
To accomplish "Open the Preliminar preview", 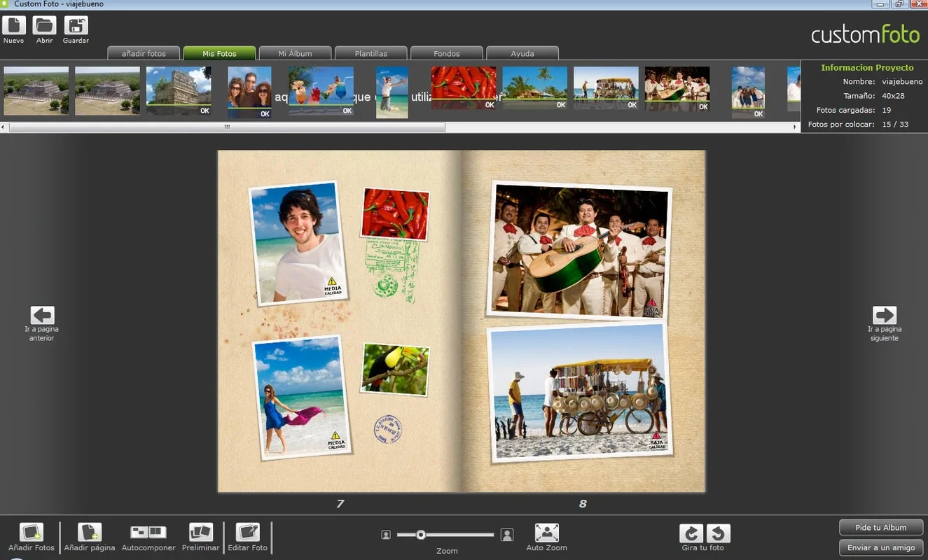I will tap(201, 533).
